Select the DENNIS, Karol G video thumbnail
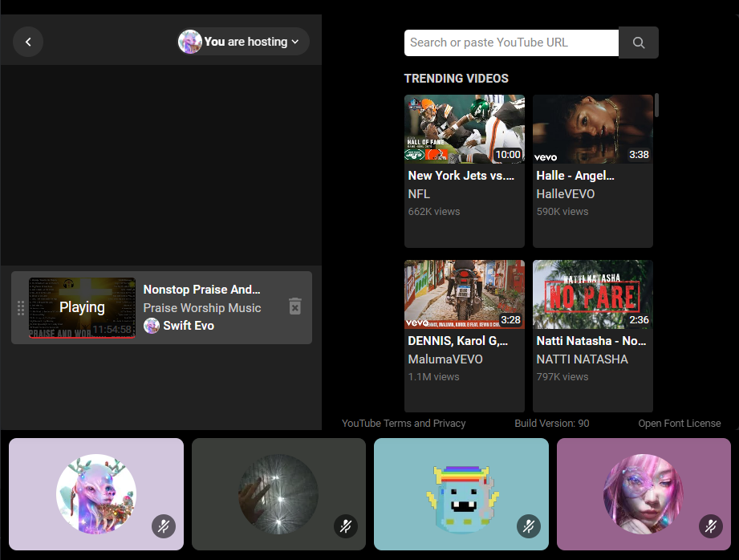Screen dimensions: 739x560 point(465,294)
